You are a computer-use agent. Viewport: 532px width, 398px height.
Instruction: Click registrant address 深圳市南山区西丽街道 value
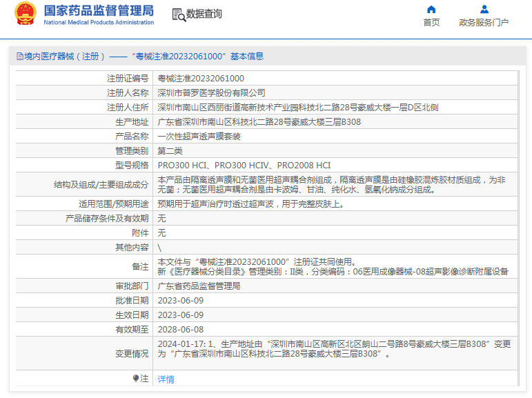coord(298,108)
